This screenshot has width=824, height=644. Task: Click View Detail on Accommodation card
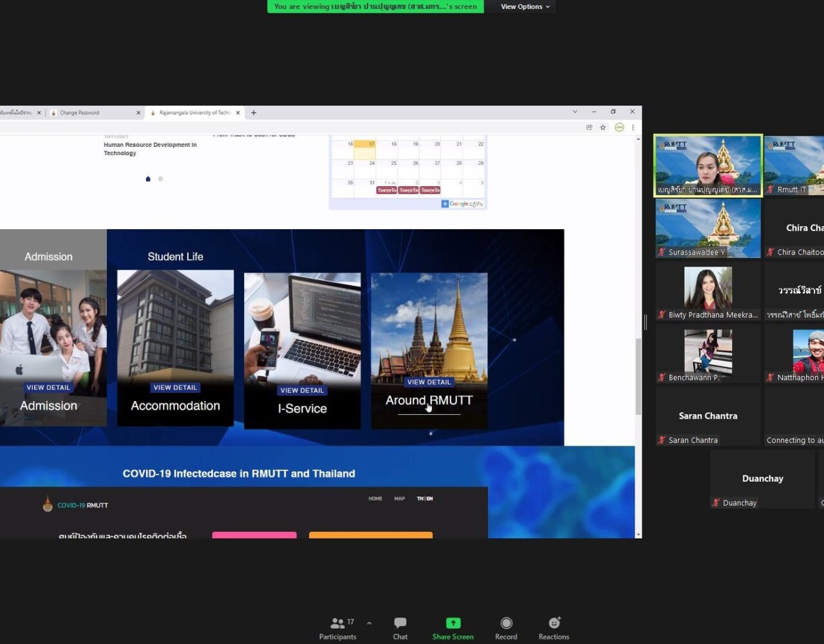[x=175, y=388]
